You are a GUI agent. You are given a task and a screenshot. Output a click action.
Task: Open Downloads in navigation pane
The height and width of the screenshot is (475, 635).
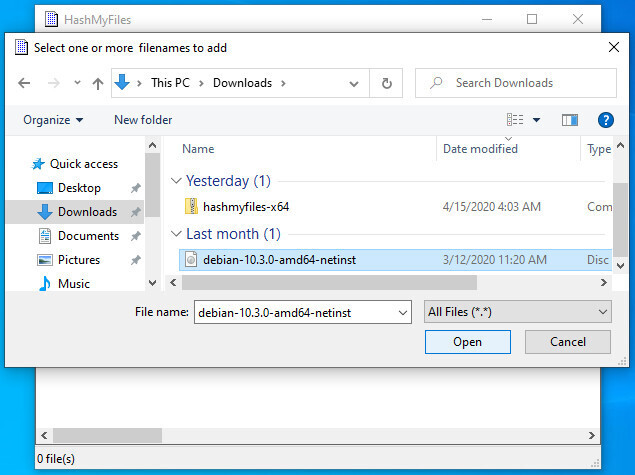(x=87, y=212)
